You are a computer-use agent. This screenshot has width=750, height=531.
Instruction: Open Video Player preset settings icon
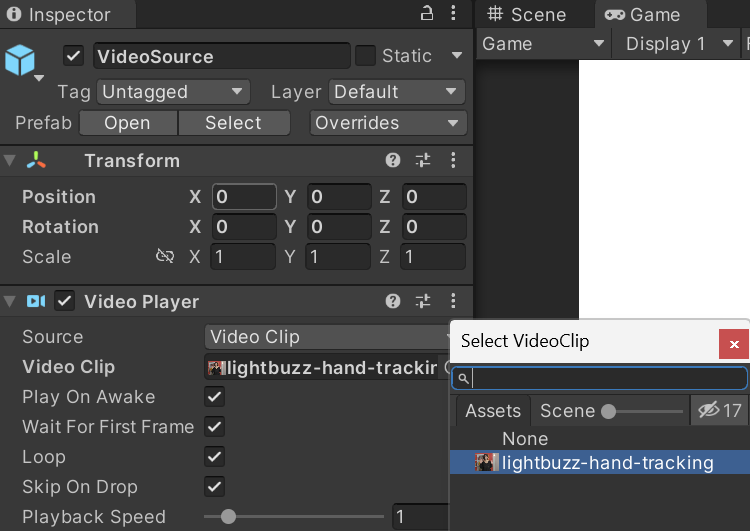click(x=423, y=301)
